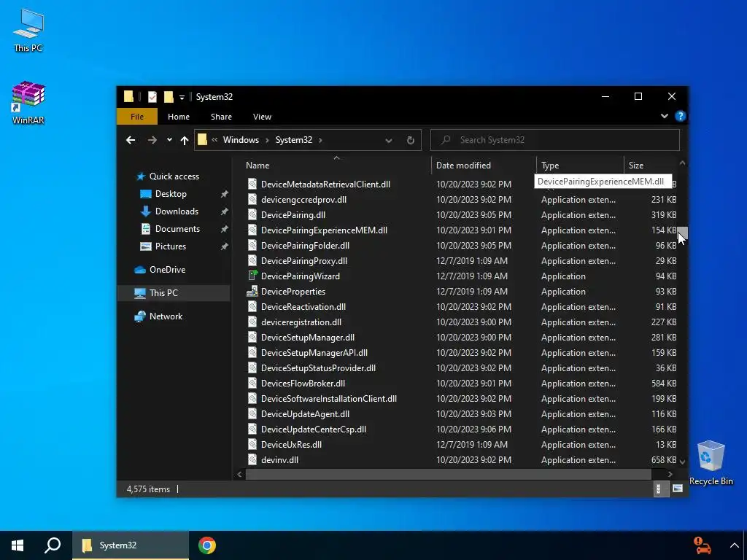Click the DevicePairingWizard application icon
The image size is (747, 560).
click(x=252, y=276)
